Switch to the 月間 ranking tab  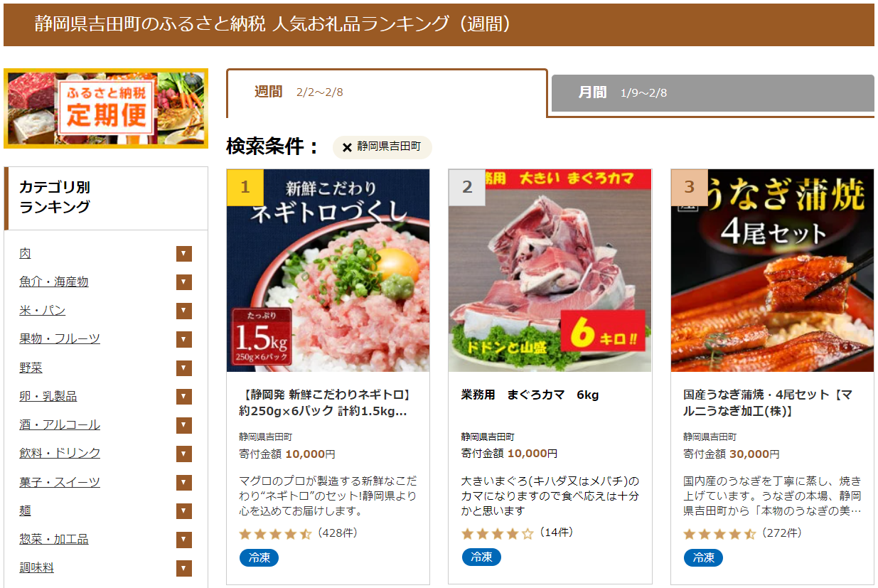pyautogui.click(x=713, y=93)
